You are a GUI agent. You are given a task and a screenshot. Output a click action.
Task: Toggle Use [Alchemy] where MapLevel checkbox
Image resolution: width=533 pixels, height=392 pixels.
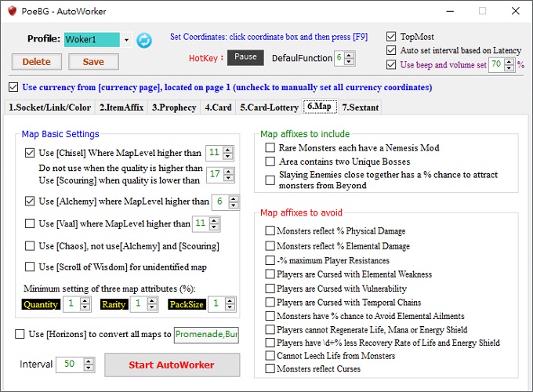30,201
